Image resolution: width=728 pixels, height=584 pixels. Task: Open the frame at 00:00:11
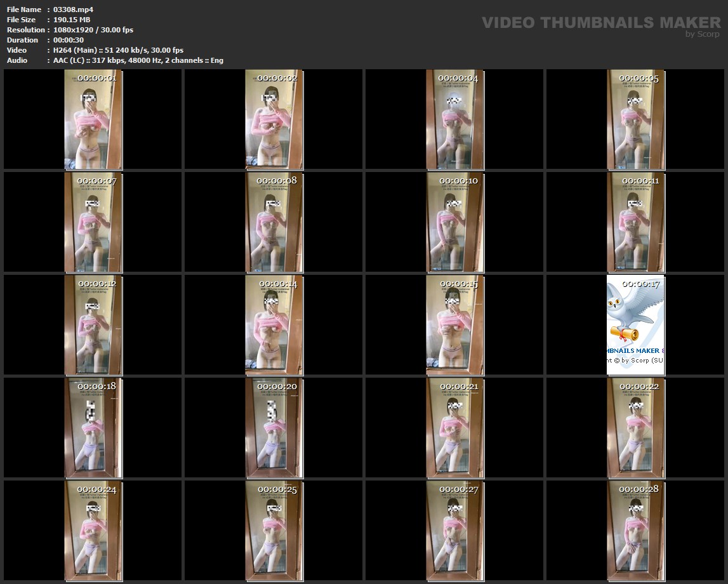point(636,222)
